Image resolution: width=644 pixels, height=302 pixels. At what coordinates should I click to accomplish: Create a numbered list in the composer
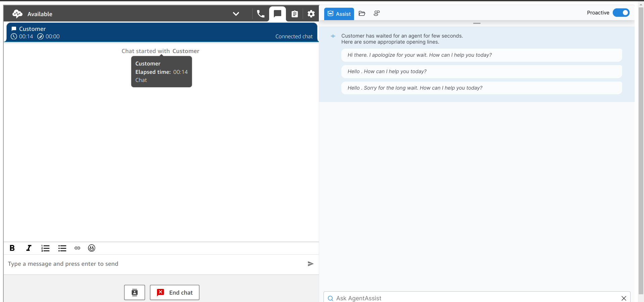(x=45, y=248)
